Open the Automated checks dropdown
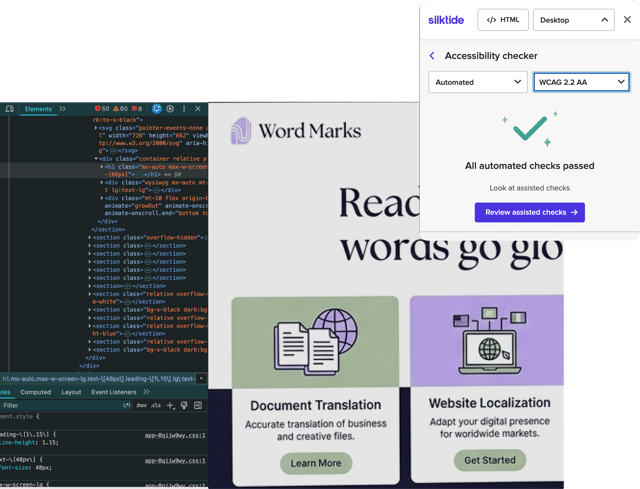Viewport: 640px width, 489px height. click(x=478, y=82)
